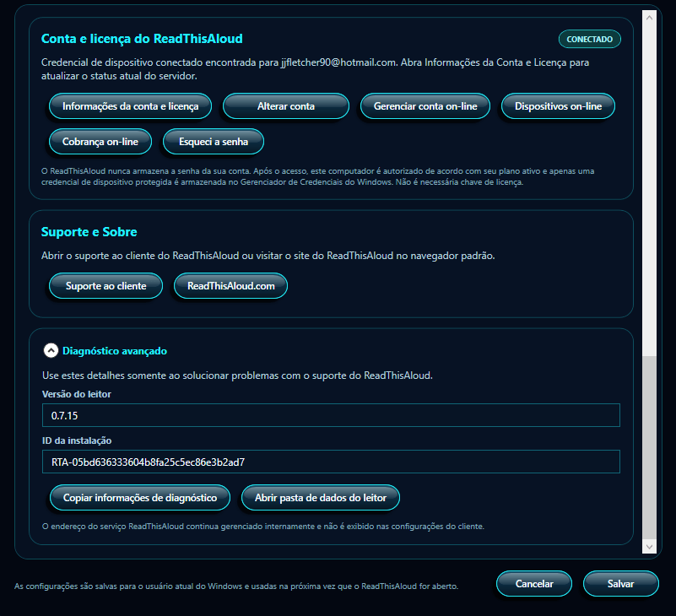Click the Diagnóstico avançado heading

(x=115, y=351)
